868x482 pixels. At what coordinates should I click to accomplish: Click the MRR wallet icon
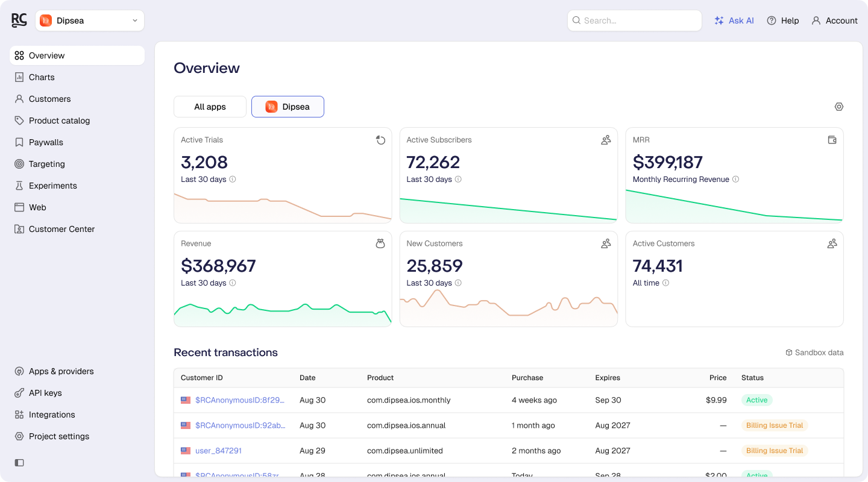[832, 140]
